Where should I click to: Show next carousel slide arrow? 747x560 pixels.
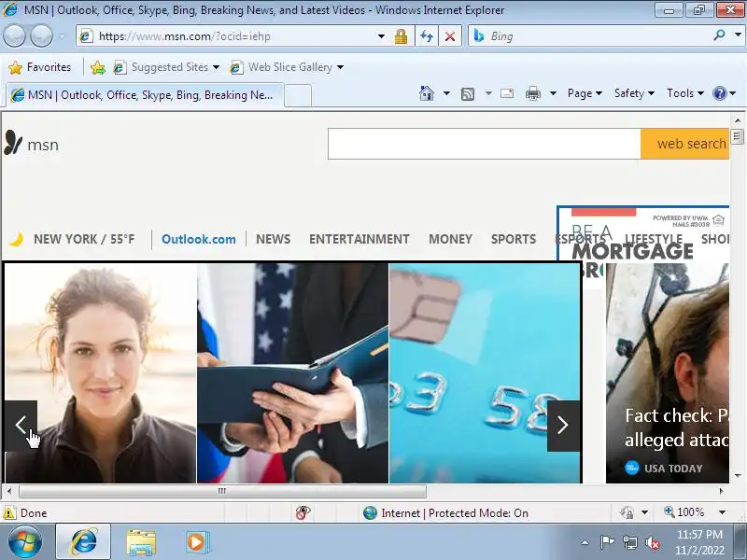pos(563,426)
